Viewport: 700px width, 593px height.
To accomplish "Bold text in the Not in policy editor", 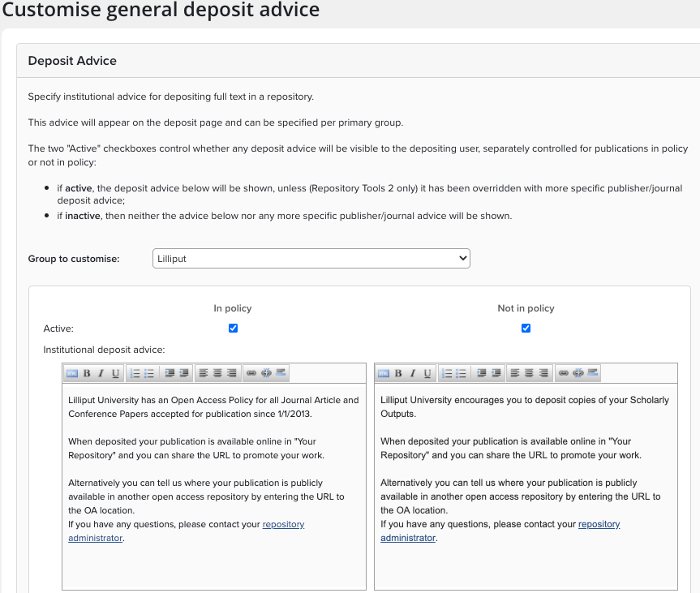I will pyautogui.click(x=399, y=373).
